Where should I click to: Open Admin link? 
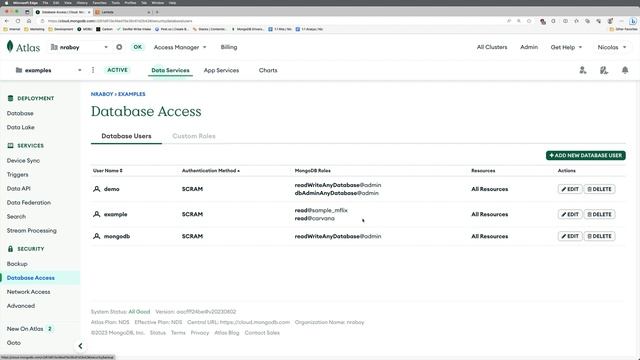529,47
